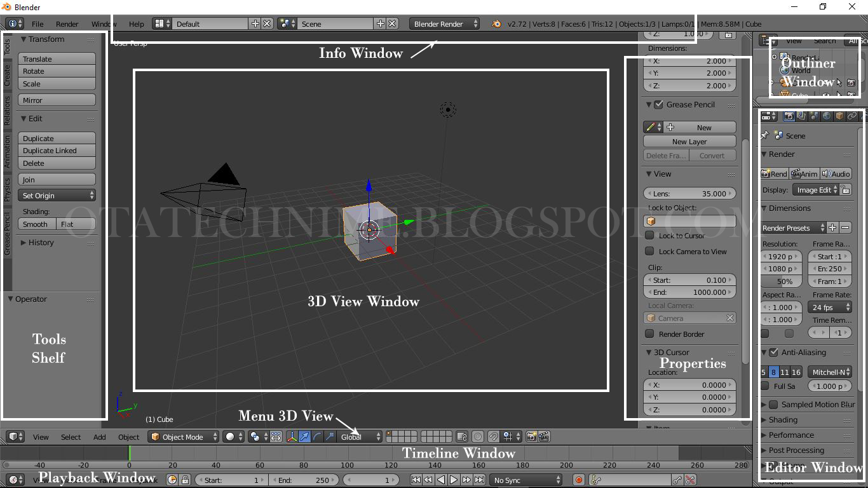Click the render still camera icon in header

click(531, 437)
